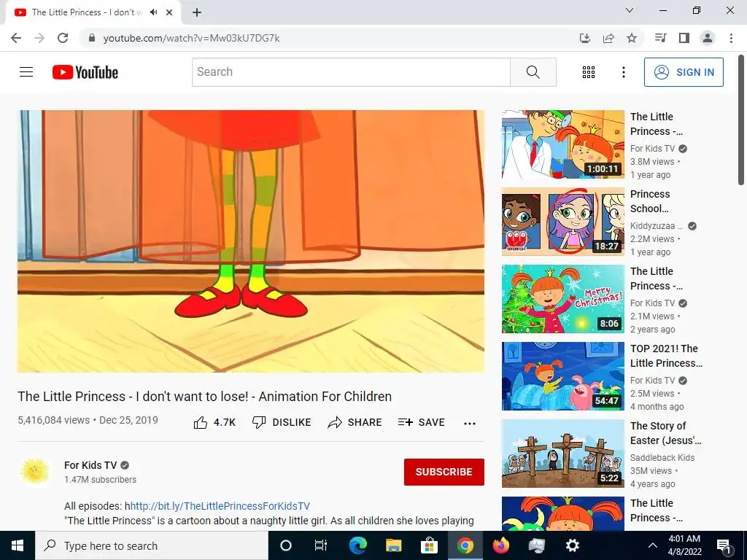Open 'The Story of Easter' title
The width and height of the screenshot is (747, 560).
coord(665,433)
